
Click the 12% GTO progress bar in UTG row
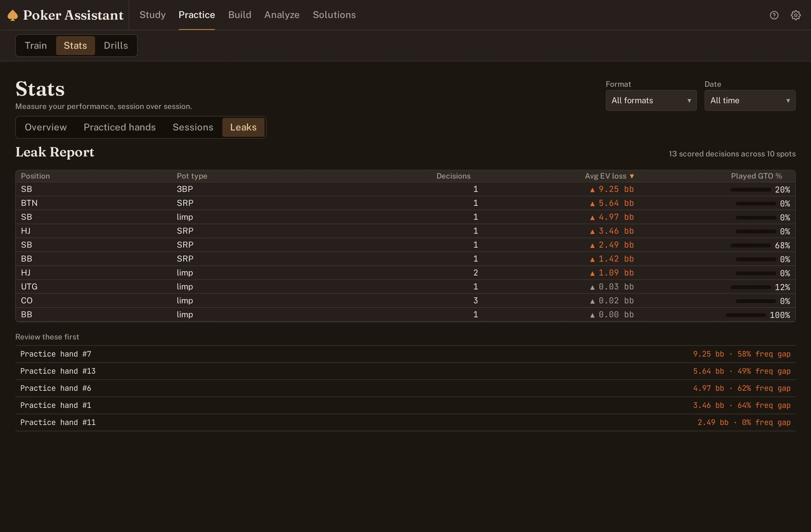tap(750, 287)
